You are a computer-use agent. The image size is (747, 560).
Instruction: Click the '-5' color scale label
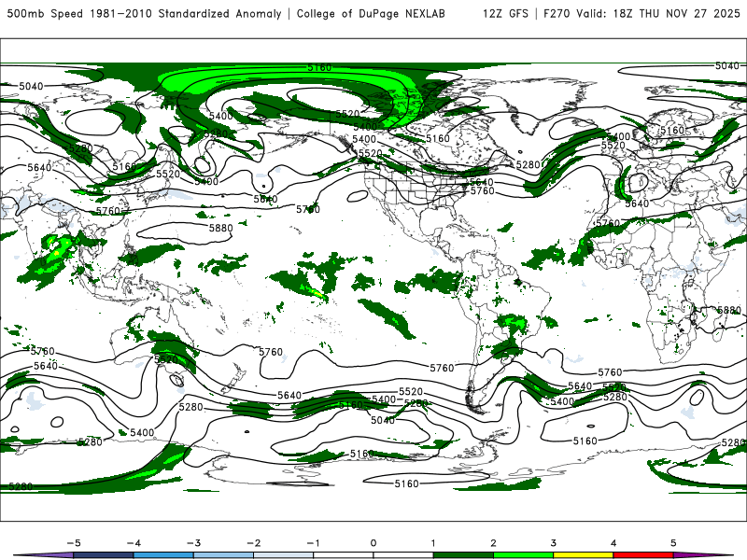click(74, 543)
